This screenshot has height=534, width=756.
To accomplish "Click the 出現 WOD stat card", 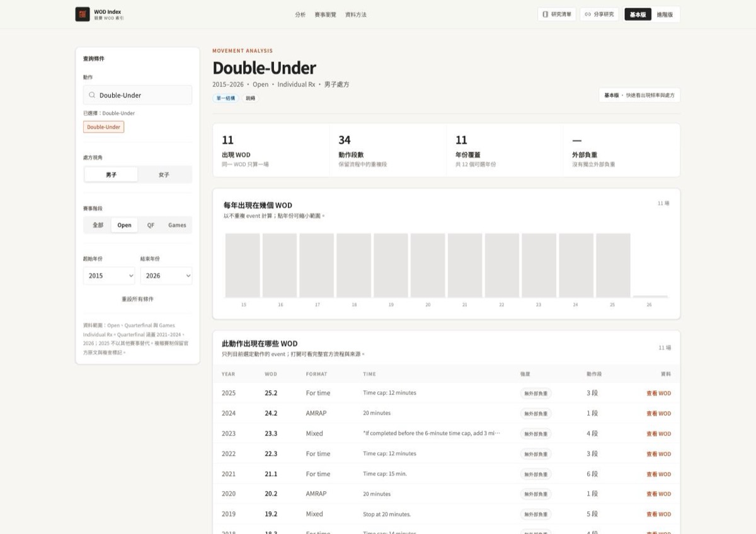I will (x=271, y=150).
